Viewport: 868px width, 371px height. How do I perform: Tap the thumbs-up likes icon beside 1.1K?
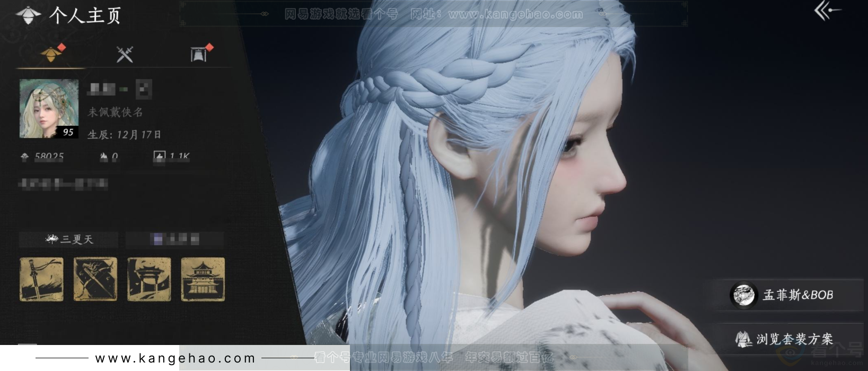coord(159,156)
